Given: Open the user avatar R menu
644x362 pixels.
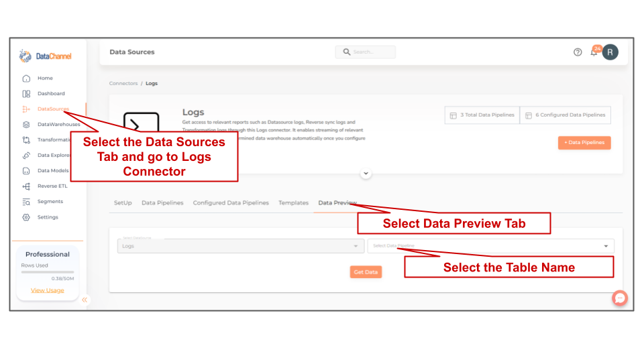Looking at the screenshot, I should point(610,52).
